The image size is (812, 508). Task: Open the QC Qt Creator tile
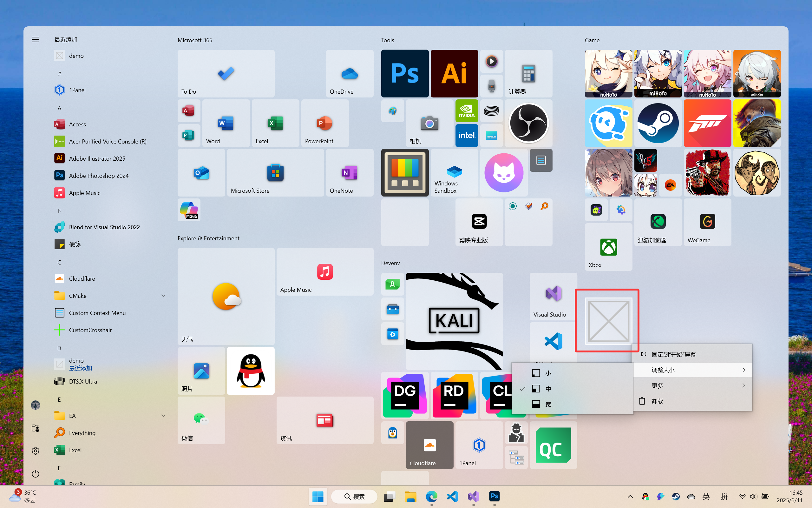[553, 445]
